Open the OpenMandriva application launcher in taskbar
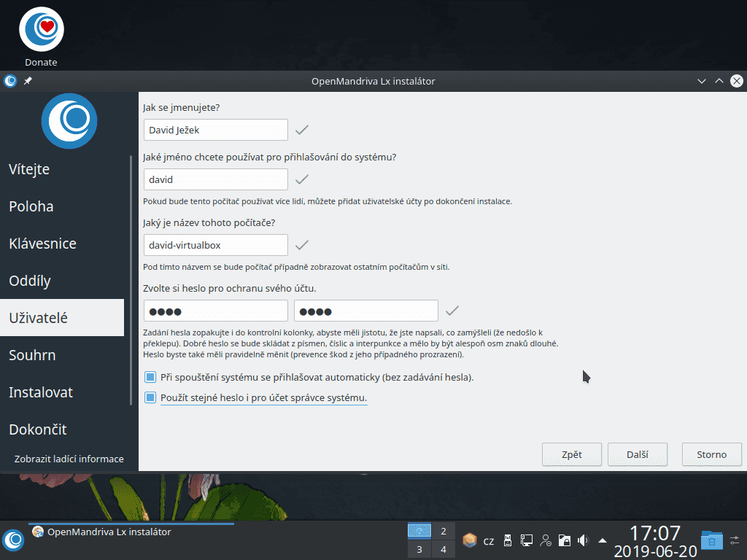This screenshot has height=560, width=747. [x=13, y=540]
